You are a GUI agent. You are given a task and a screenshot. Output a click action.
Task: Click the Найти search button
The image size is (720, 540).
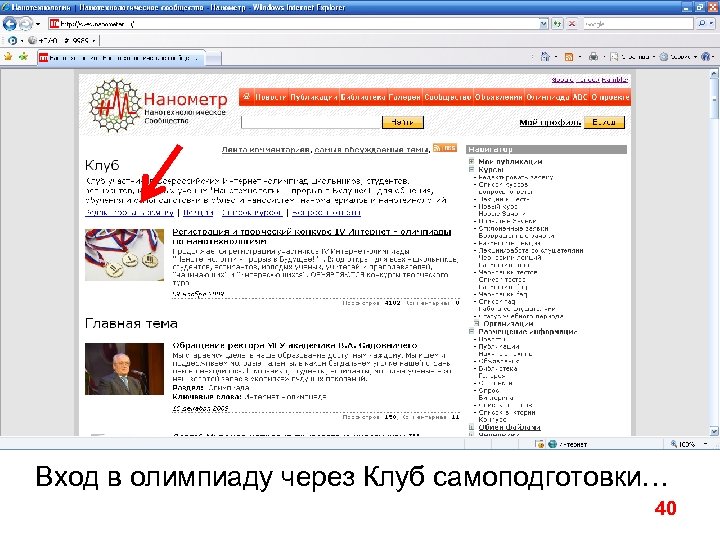(403, 122)
